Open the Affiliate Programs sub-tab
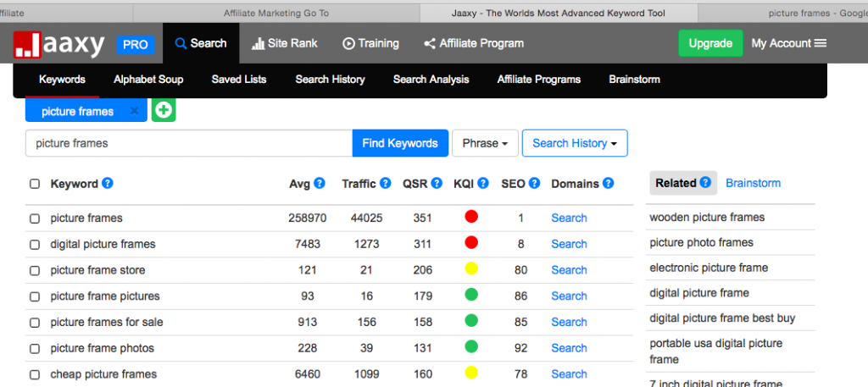Viewport: 868px width, 387px height. tap(538, 80)
